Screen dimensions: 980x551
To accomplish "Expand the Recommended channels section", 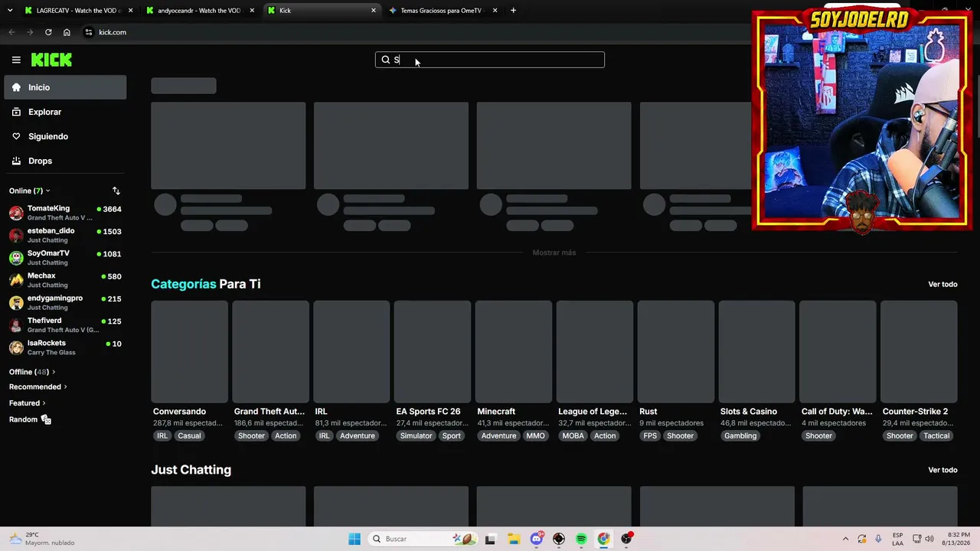I will (38, 387).
